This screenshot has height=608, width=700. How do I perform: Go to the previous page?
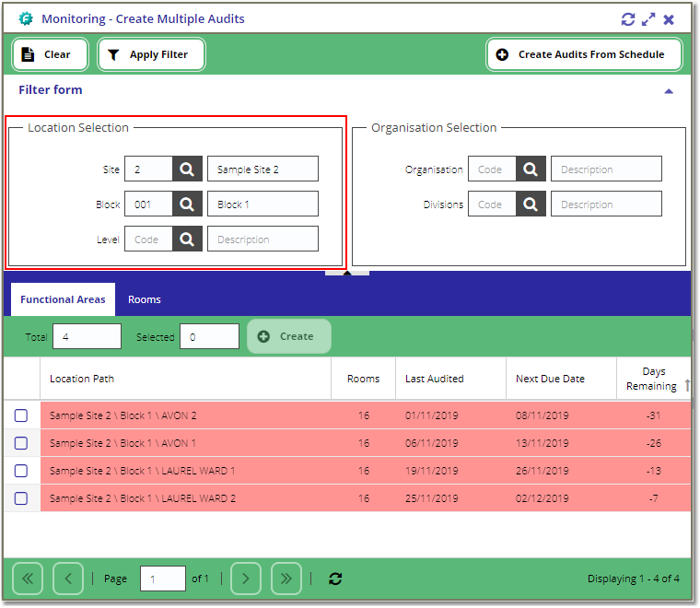68,579
